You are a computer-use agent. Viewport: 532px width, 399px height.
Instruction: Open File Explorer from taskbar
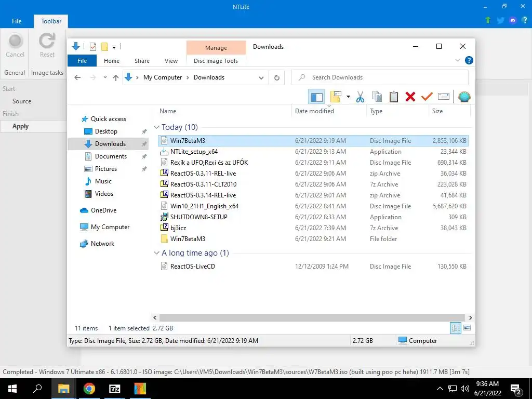[x=63, y=389]
